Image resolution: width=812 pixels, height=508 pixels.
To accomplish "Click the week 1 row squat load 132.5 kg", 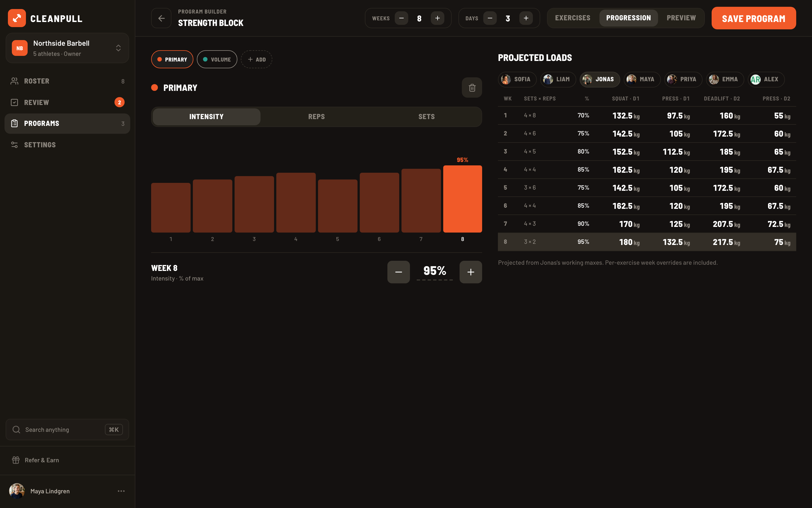I will point(626,116).
